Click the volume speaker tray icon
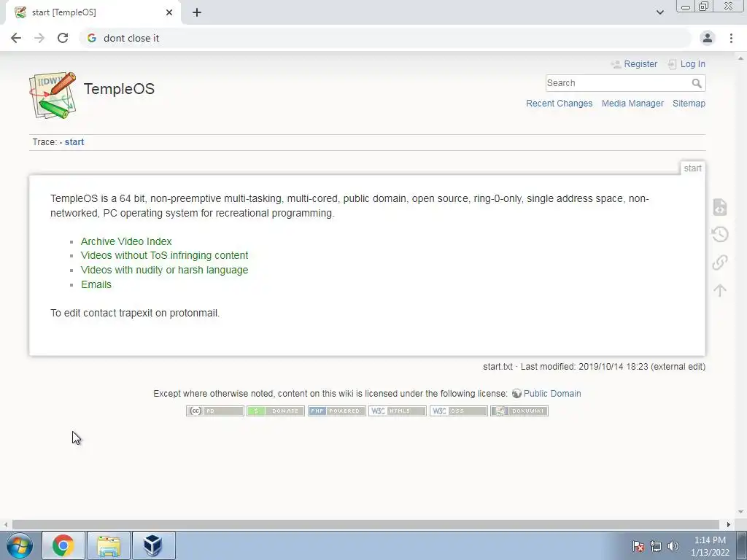 (x=673, y=546)
